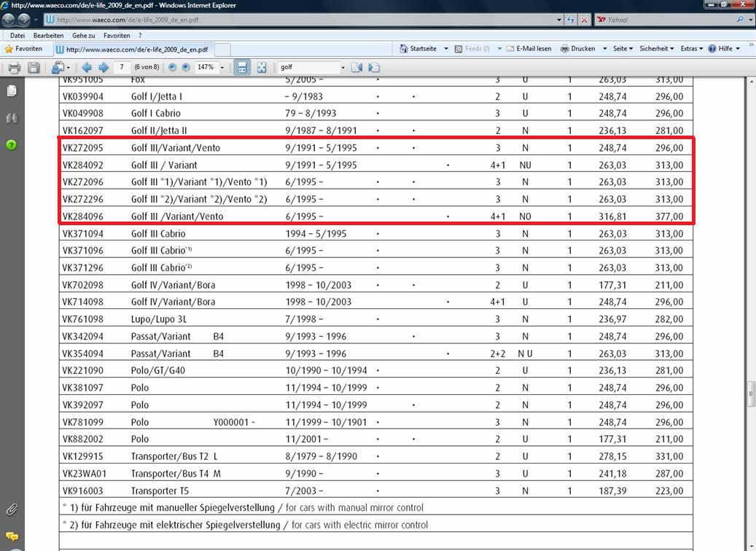This screenshot has width=756, height=551.
Task: Open the 147% zoom level dropdown
Action: coord(222,68)
